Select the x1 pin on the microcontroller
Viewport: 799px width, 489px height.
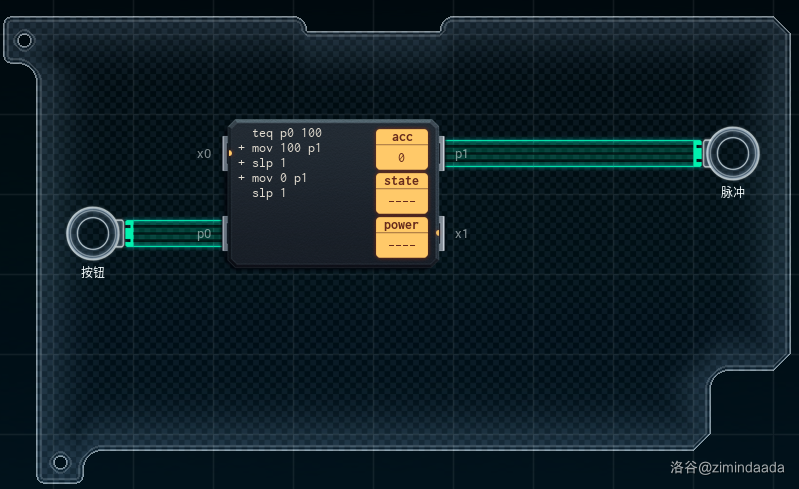click(x=441, y=234)
